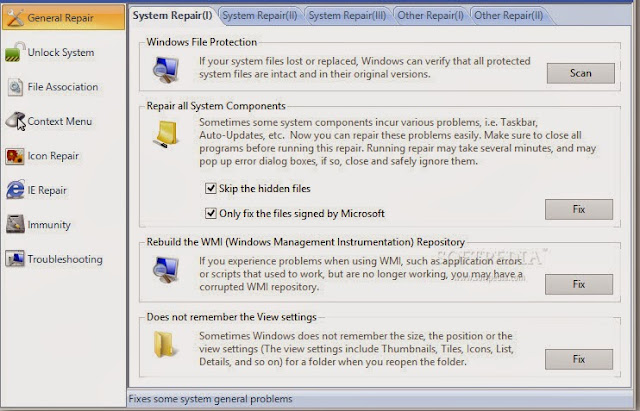
Task: Click the 'Windows File Protection' group heading
Action: (202, 42)
